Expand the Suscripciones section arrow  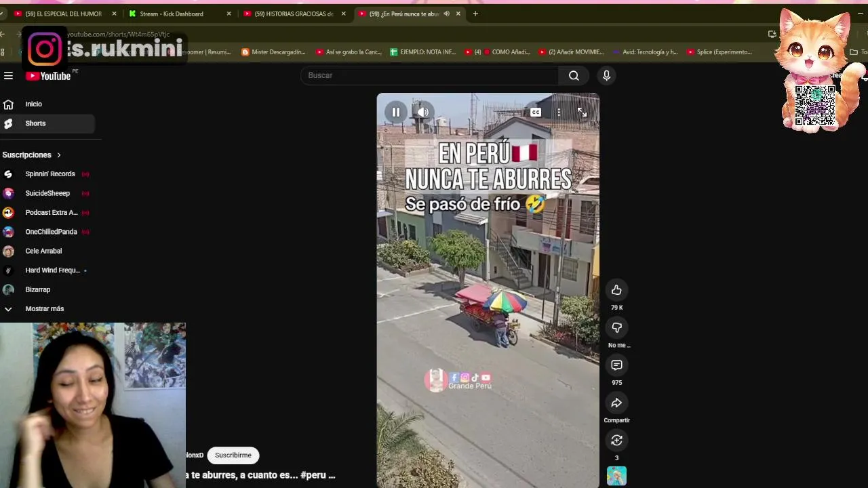(59, 155)
